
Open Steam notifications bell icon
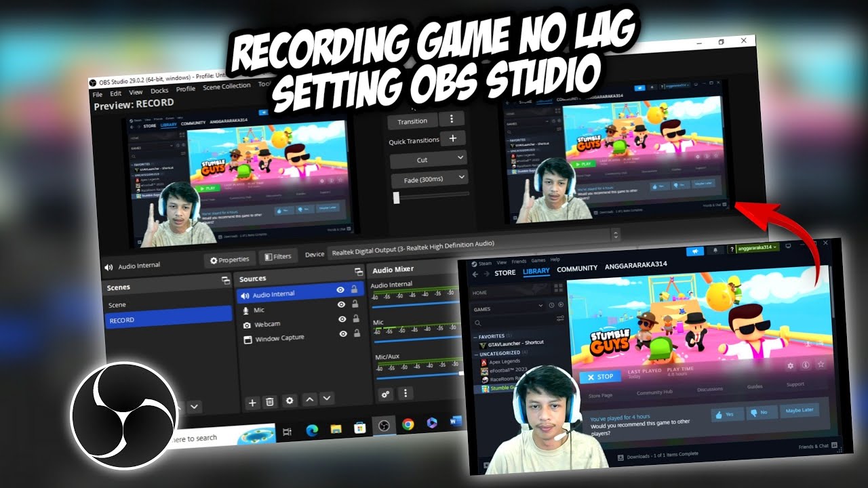point(714,249)
